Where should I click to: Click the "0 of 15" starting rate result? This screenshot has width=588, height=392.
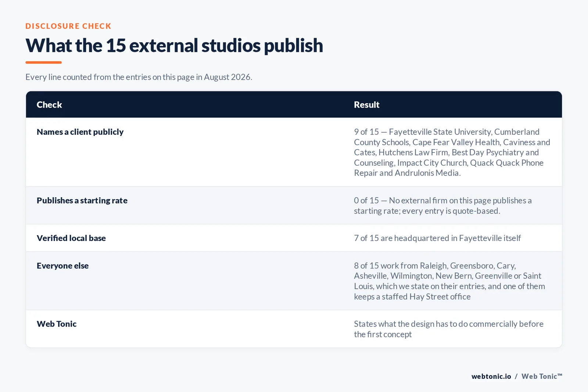pyautogui.click(x=443, y=206)
